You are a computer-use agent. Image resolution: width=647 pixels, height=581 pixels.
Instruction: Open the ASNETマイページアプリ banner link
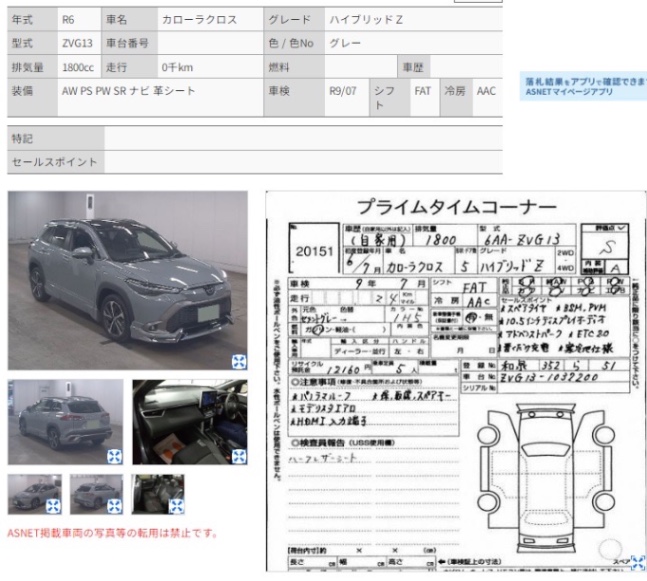pyautogui.click(x=583, y=87)
